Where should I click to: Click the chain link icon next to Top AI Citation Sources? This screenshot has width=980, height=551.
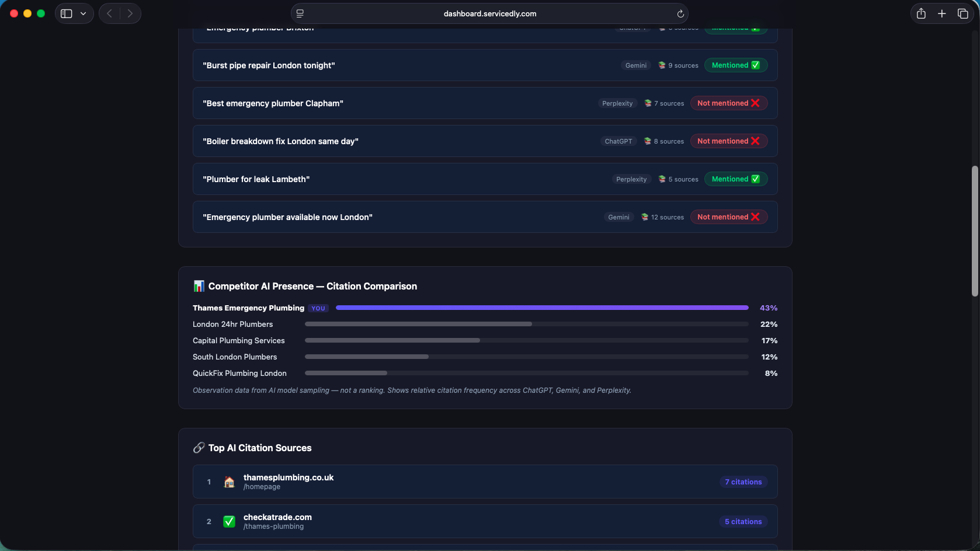[199, 448]
